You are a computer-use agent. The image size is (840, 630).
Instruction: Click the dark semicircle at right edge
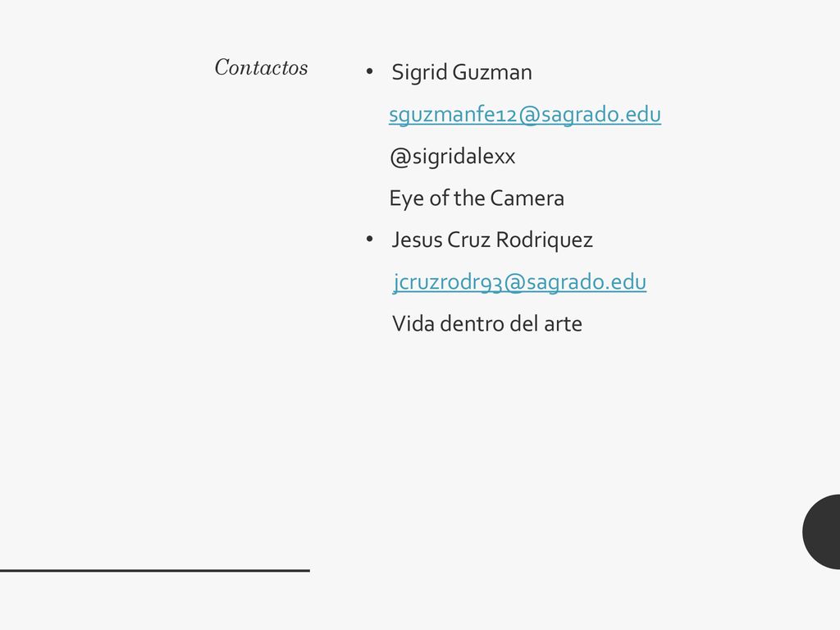pyautogui.click(x=822, y=532)
